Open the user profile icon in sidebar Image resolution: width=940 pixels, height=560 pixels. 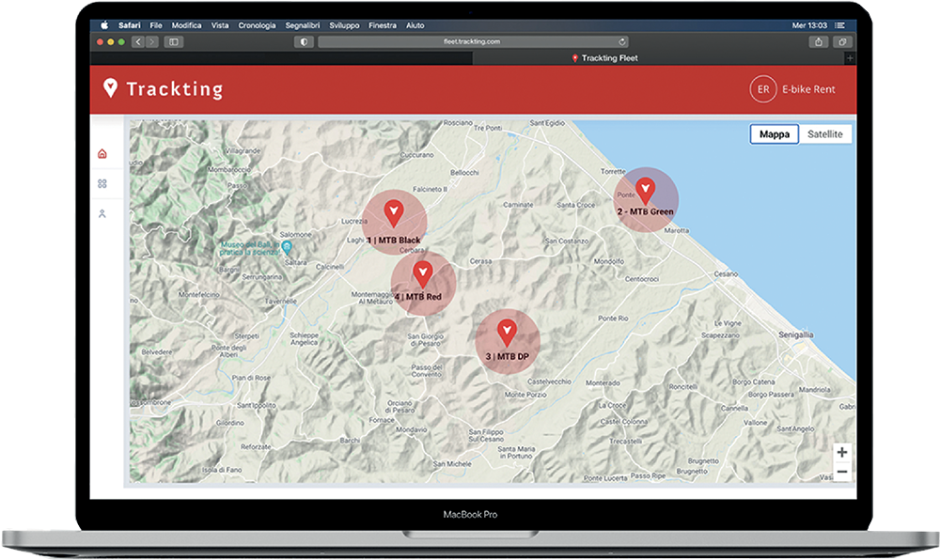pos(102,214)
